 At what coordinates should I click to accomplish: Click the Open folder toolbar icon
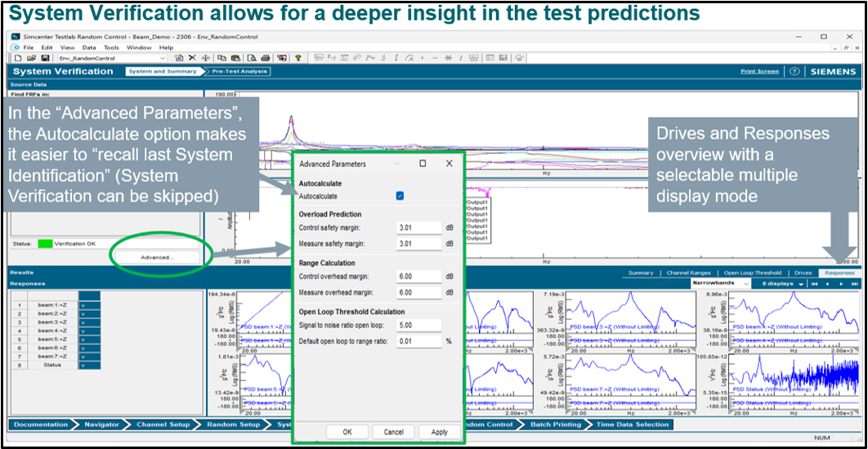click(x=31, y=58)
